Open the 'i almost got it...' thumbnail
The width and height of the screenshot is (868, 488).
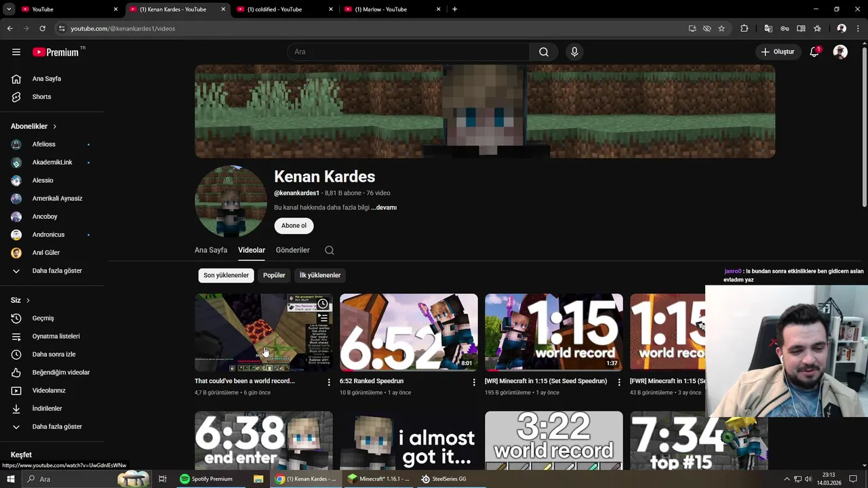pos(408,441)
